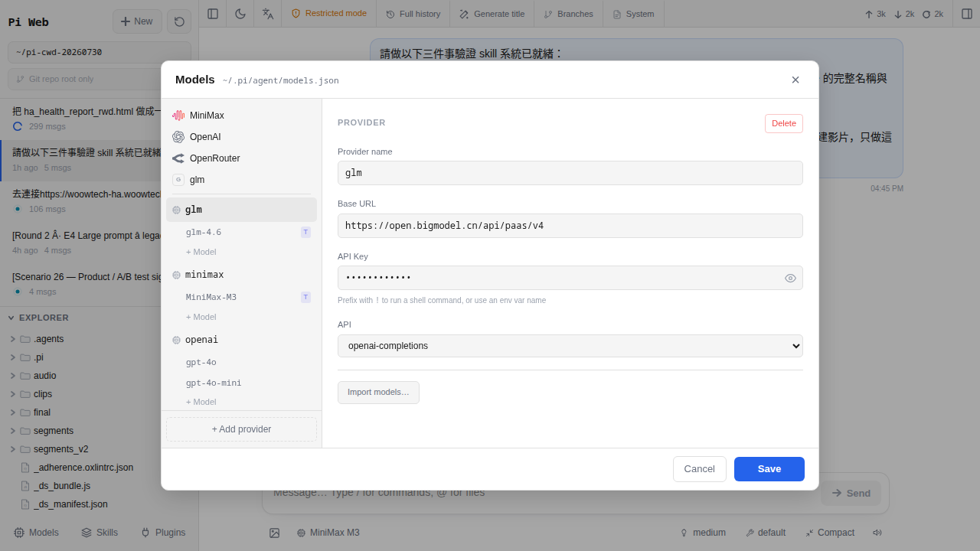Open Full history view

413,14
